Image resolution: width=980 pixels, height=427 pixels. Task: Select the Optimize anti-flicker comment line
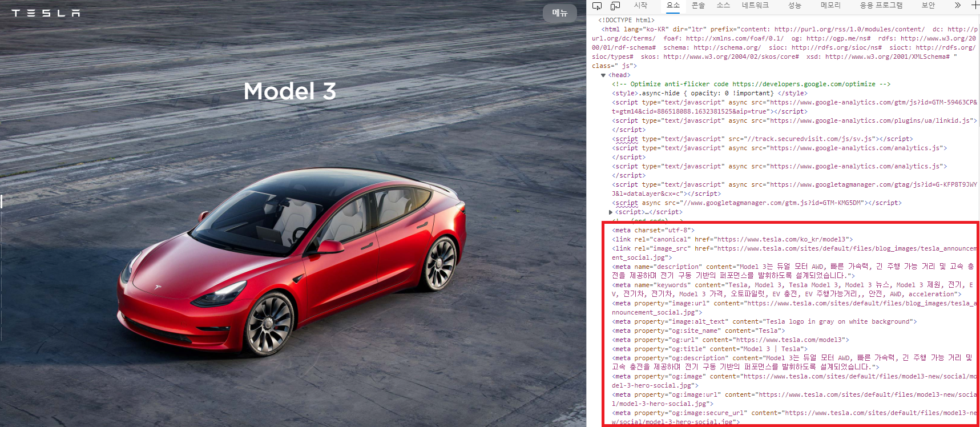tap(751, 84)
